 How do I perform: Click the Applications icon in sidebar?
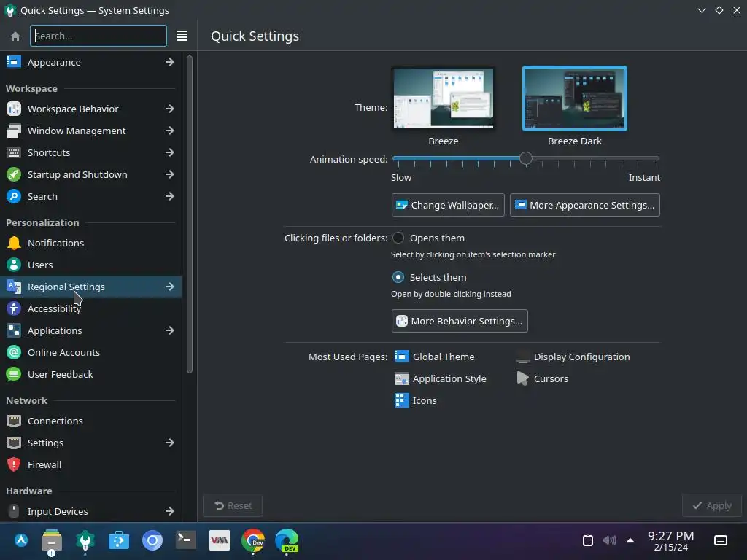tap(14, 330)
